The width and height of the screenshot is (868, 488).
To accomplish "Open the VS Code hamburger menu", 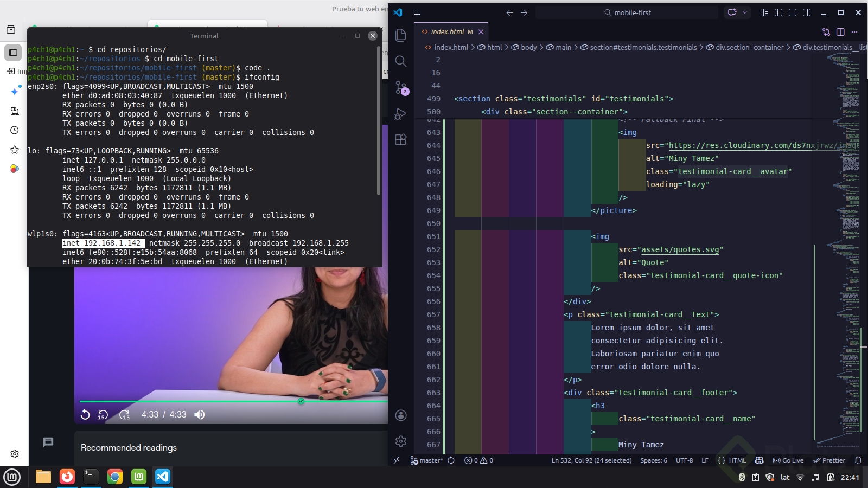I will (x=417, y=12).
